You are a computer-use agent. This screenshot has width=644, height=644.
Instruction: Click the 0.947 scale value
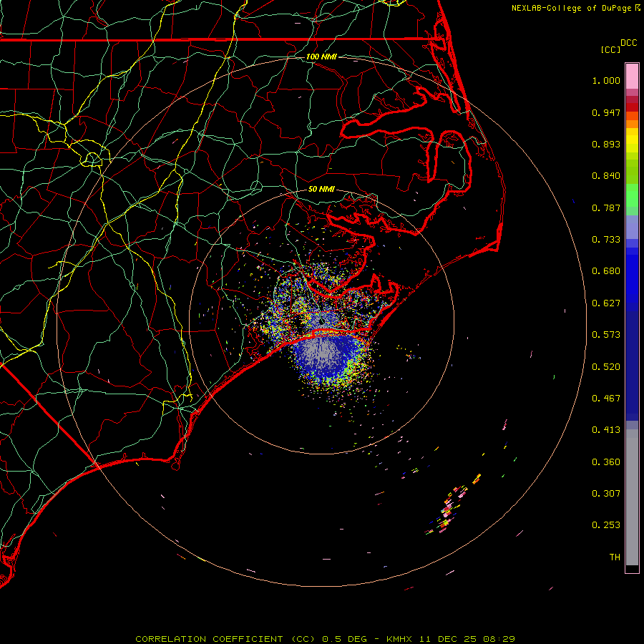click(606, 112)
